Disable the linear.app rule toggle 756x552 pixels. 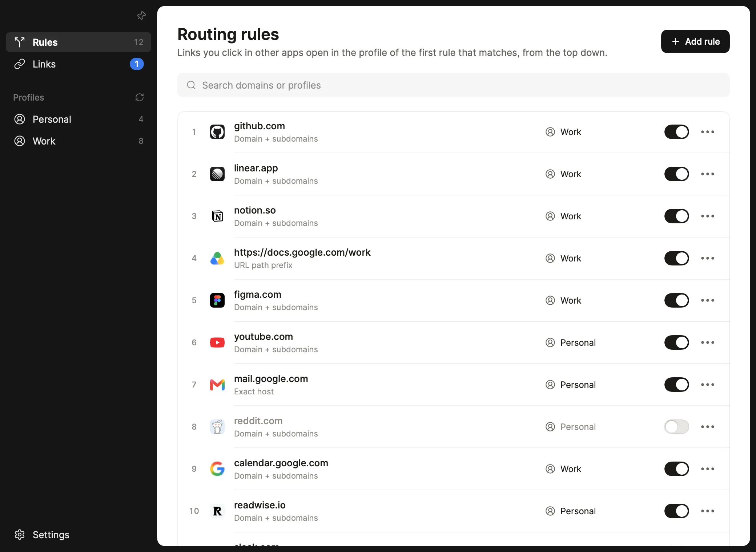677,174
